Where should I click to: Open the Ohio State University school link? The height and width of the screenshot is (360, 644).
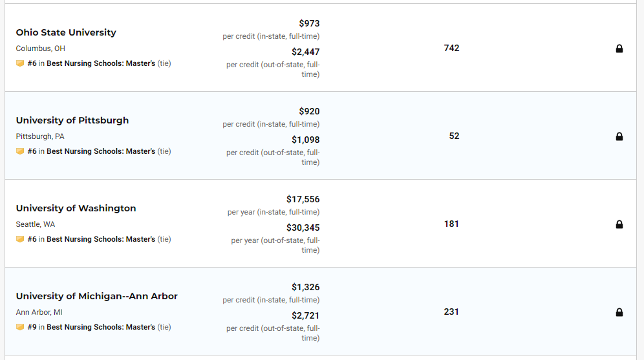coord(66,32)
